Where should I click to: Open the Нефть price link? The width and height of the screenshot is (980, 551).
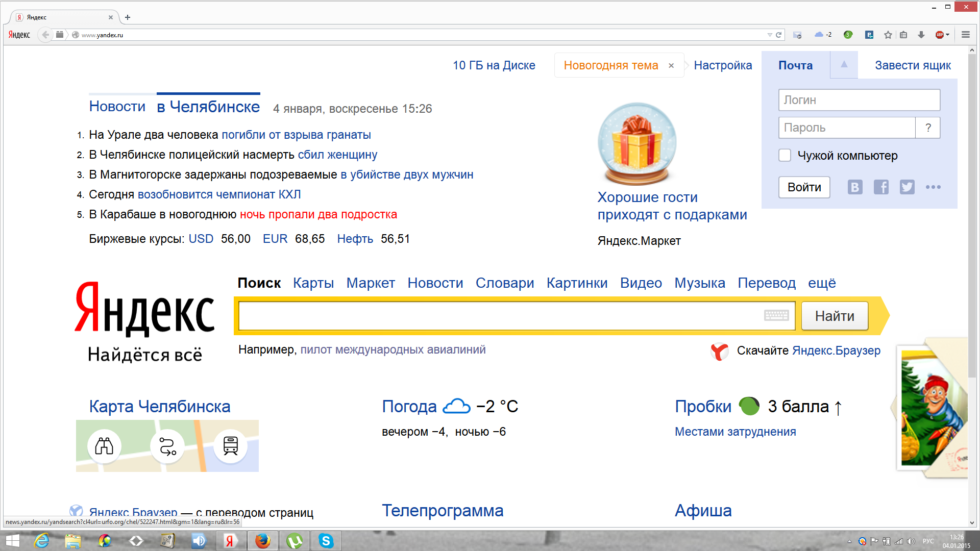click(x=355, y=239)
